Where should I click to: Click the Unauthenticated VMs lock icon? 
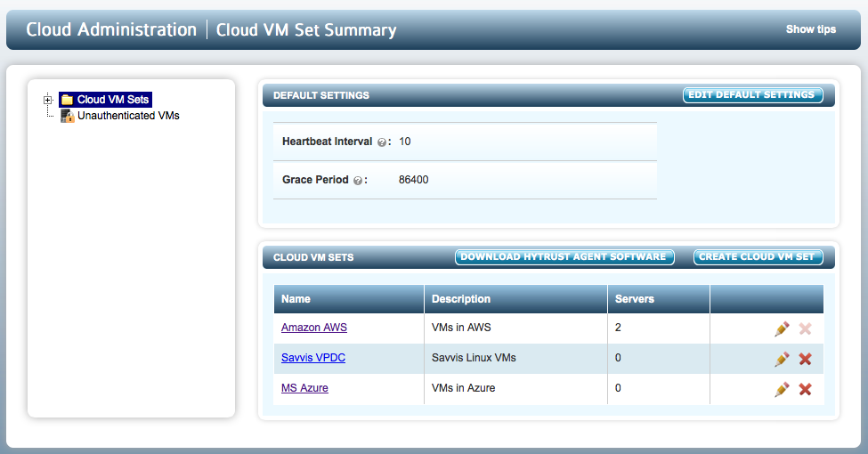pos(67,116)
